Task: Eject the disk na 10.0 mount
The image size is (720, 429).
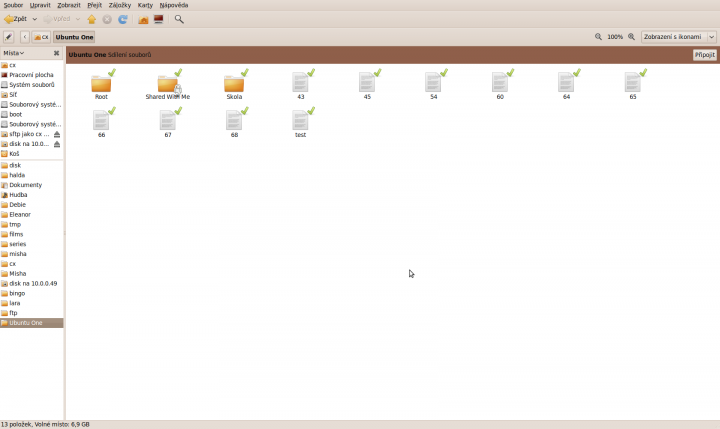Action: point(57,144)
